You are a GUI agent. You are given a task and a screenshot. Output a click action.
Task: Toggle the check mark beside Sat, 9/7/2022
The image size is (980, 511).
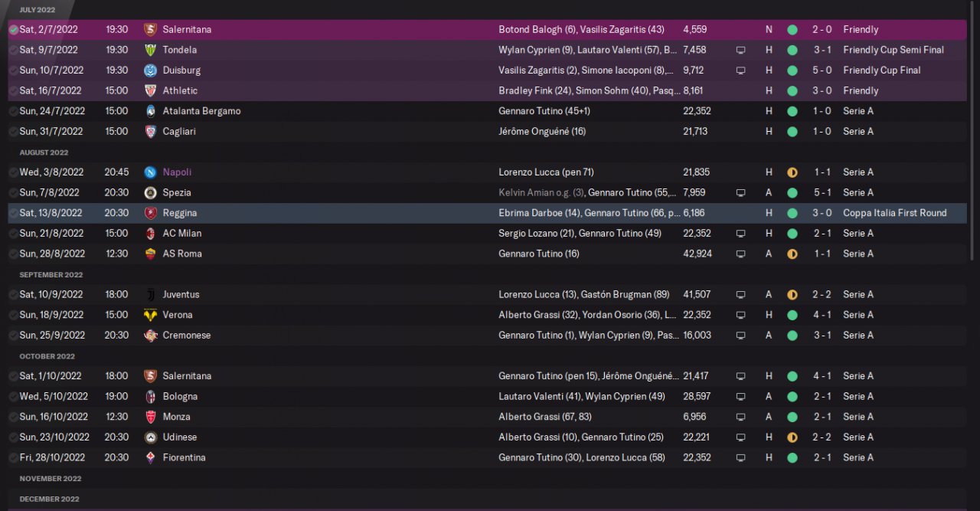(x=14, y=50)
